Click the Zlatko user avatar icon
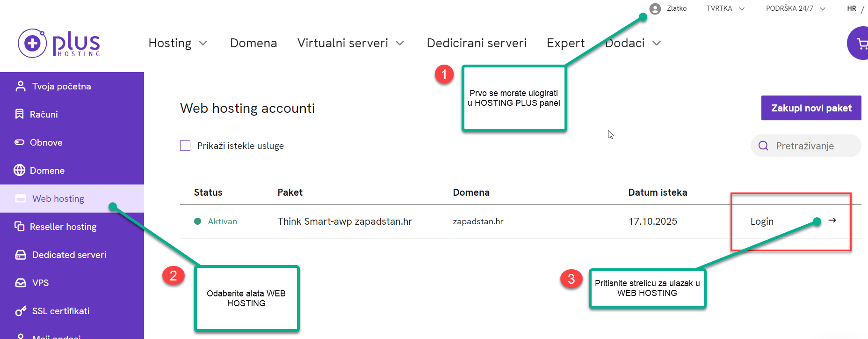 (655, 8)
